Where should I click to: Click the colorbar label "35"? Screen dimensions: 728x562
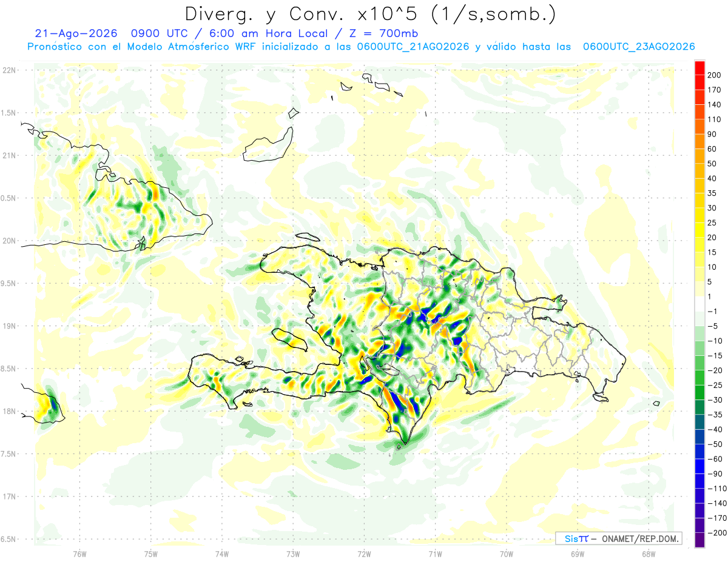pyautogui.click(x=713, y=193)
